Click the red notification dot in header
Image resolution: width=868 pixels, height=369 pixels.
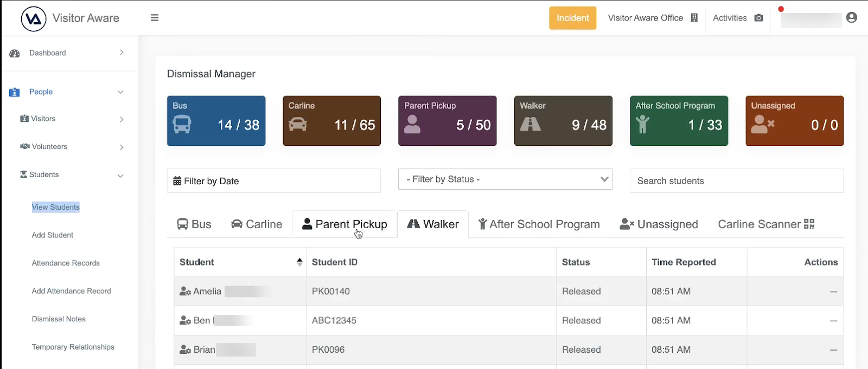[781, 9]
